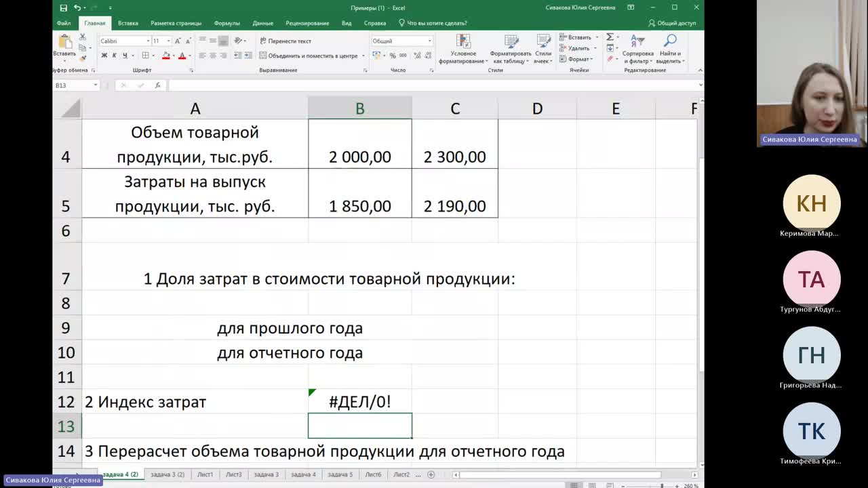Click the AutoSum sigma icon
Screen dimensions: 868x488
pos(610,37)
